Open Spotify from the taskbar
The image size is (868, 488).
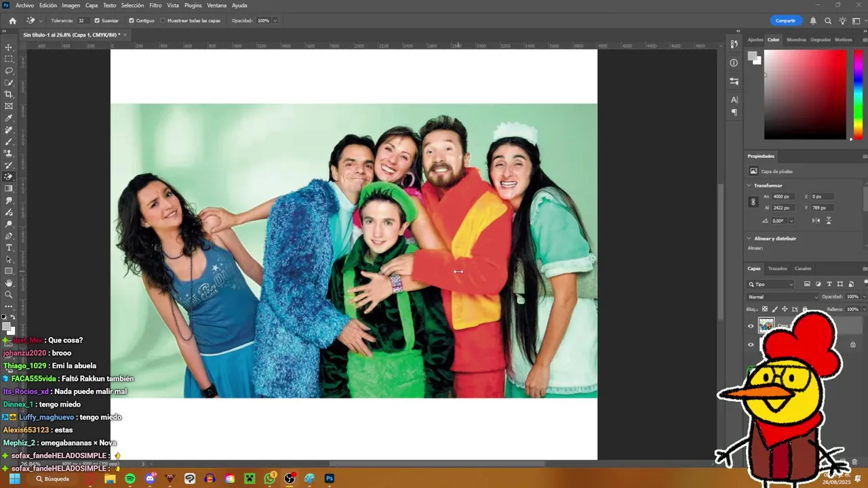[x=130, y=479]
